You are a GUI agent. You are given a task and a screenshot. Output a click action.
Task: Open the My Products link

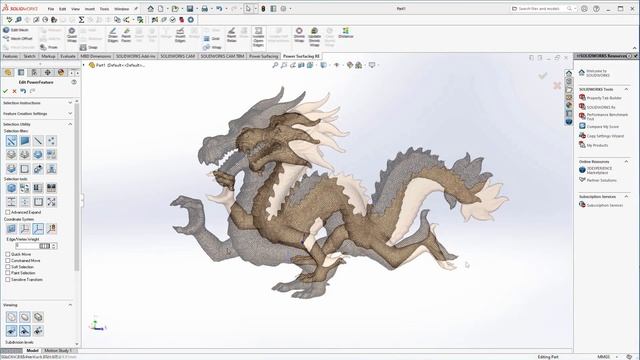[597, 145]
